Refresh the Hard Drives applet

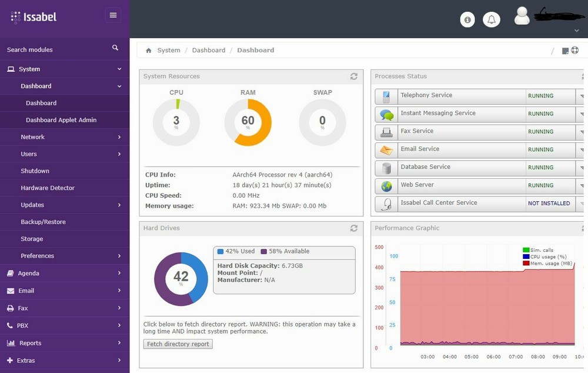point(354,228)
